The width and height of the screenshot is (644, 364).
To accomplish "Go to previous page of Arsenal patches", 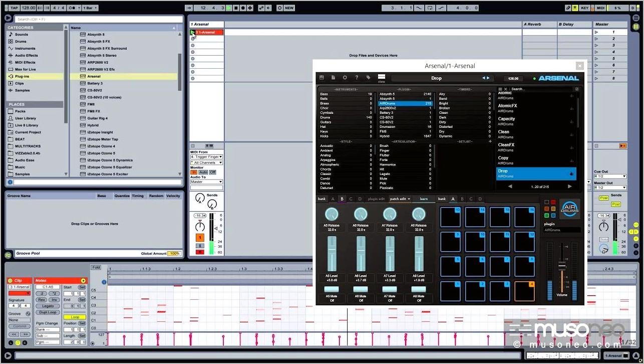I will tap(510, 187).
